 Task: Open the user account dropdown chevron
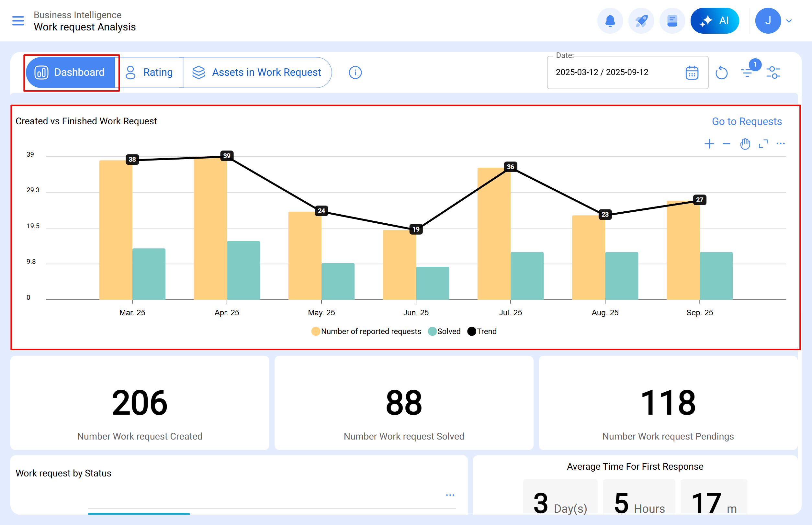coord(789,21)
